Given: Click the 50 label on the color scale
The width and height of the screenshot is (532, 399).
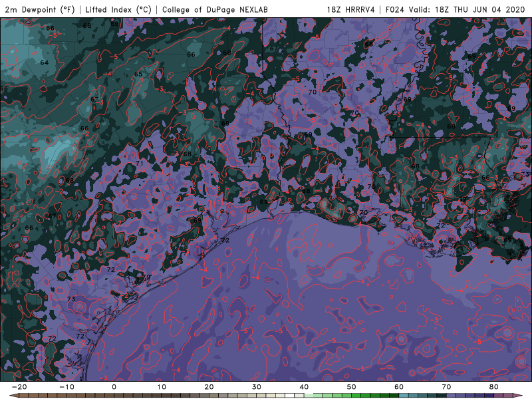Looking at the screenshot, I should pyautogui.click(x=352, y=387).
